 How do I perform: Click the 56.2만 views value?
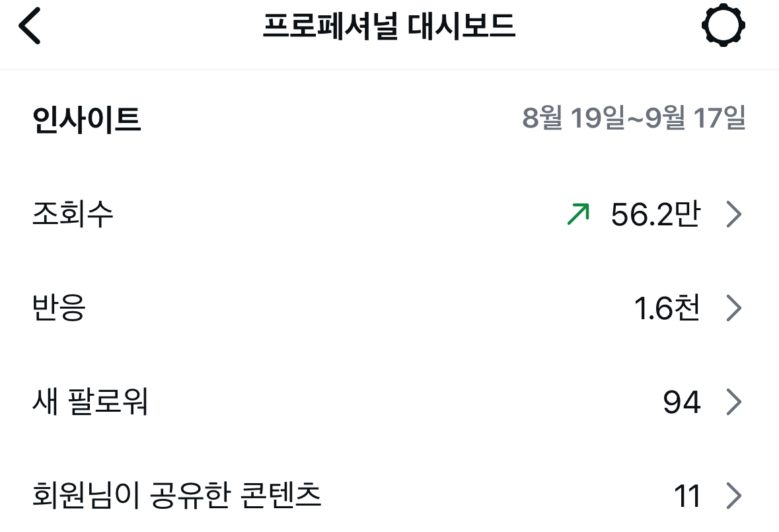tap(655, 215)
